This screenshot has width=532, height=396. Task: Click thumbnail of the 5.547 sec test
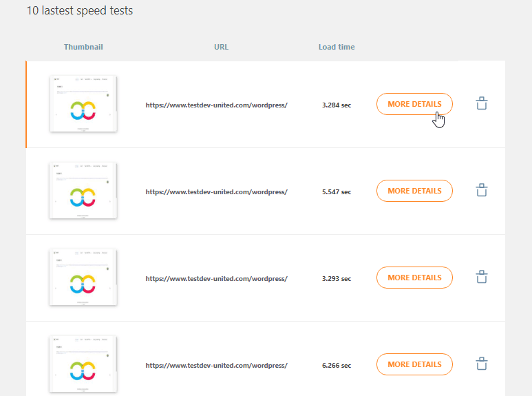(83, 191)
